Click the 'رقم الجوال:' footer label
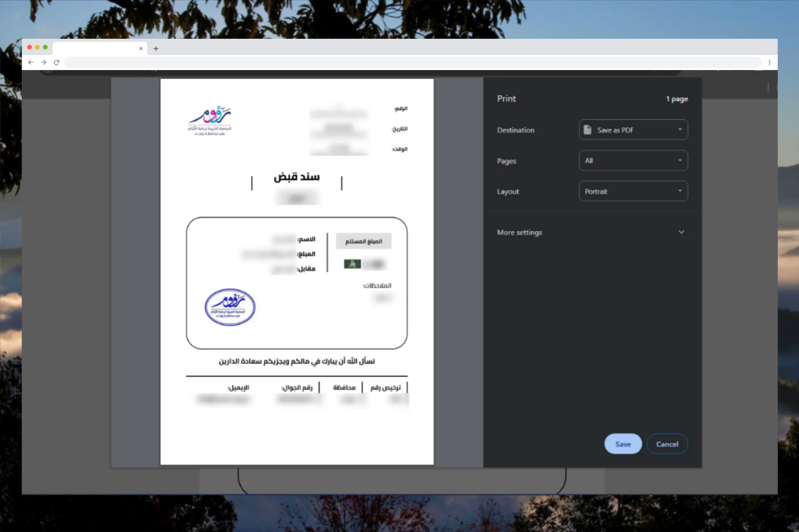Image resolution: width=799 pixels, height=532 pixels. coord(296,387)
